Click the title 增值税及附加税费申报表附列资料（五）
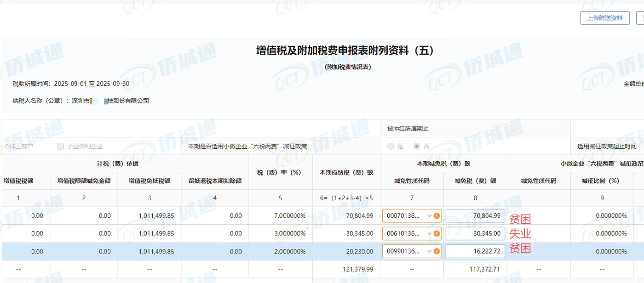This screenshot has width=644, height=283. pyautogui.click(x=345, y=51)
